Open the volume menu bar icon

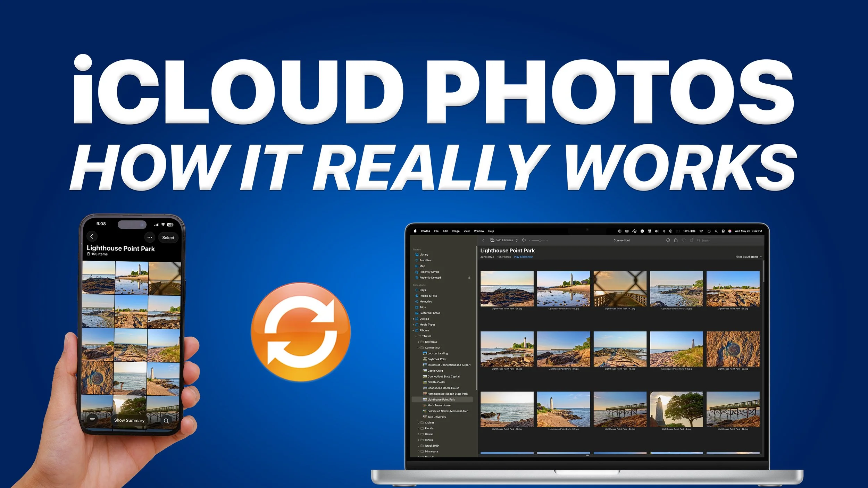pyautogui.click(x=657, y=231)
